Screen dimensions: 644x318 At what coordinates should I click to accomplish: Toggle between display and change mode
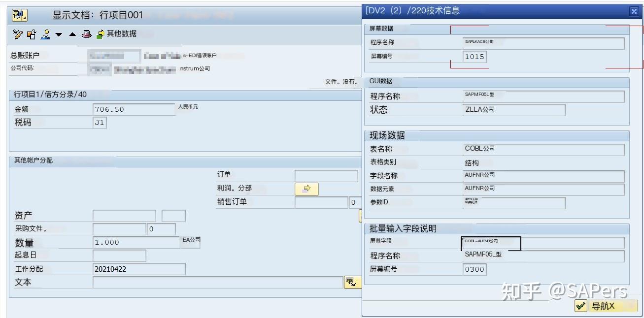click(18, 34)
